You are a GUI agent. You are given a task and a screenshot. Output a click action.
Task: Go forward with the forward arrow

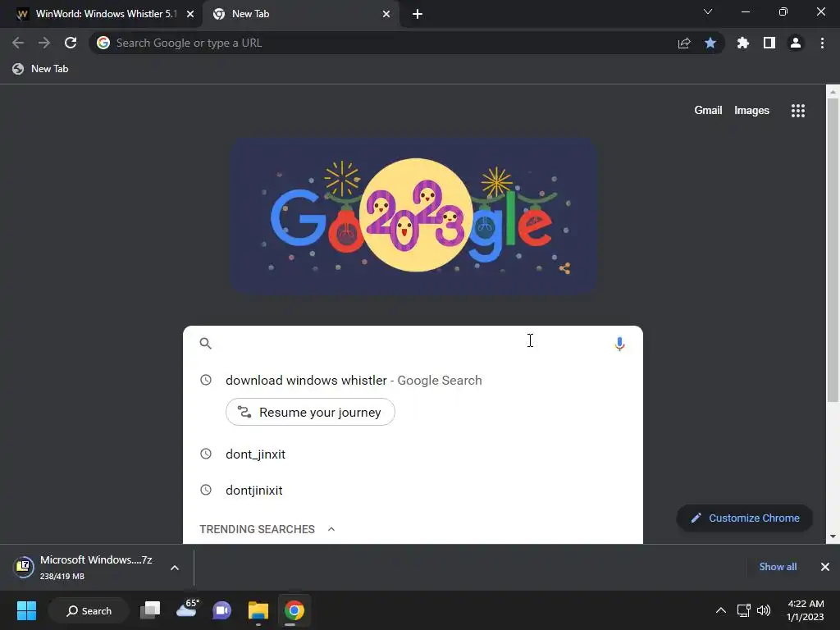point(44,43)
